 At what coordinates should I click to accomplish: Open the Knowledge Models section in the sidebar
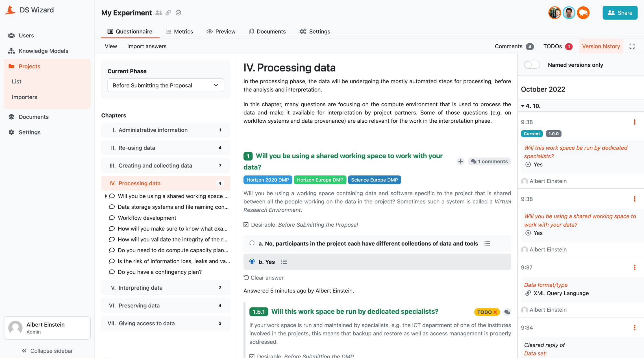pyautogui.click(x=43, y=51)
